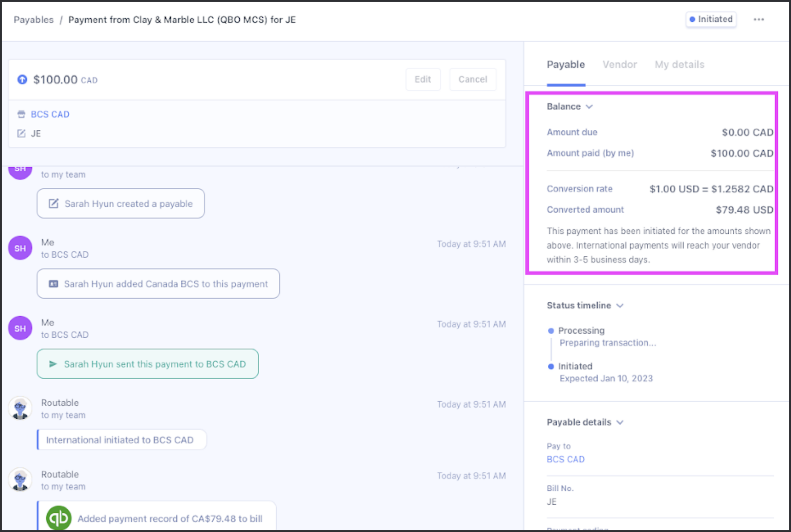791x532 pixels.
Task: Click the '$79.48 USD' converted amount
Action: pos(745,210)
